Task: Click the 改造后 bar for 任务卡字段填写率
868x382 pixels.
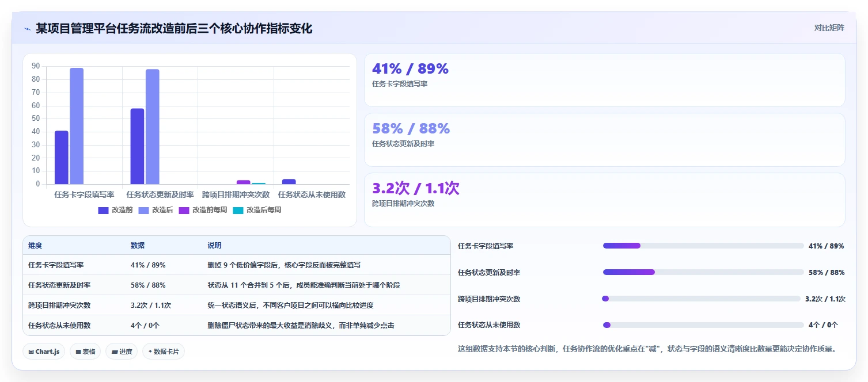Action: point(77,126)
